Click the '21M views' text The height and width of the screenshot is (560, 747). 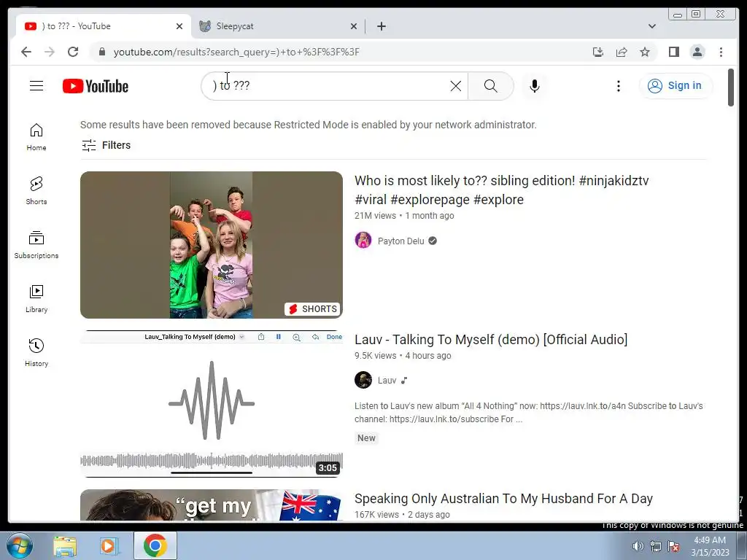(375, 216)
